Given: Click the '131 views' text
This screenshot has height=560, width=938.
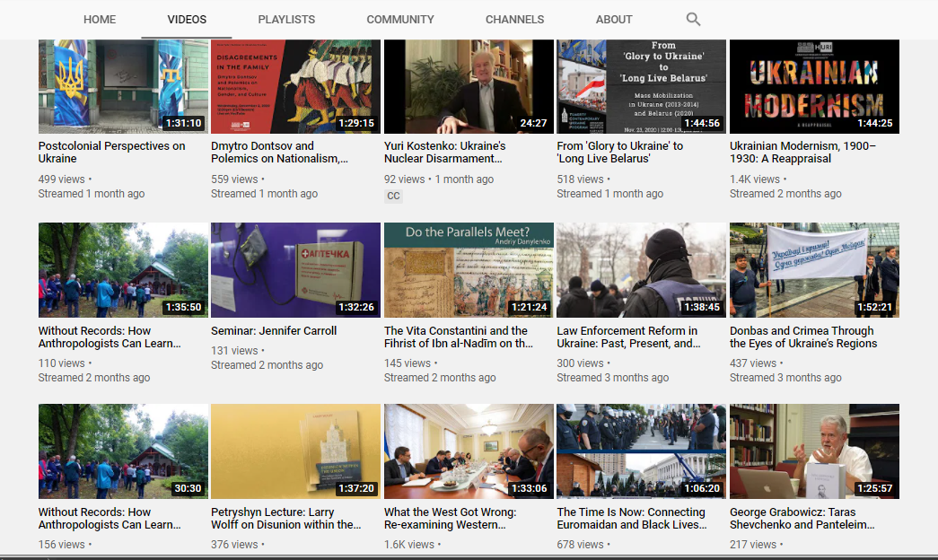Looking at the screenshot, I should pos(234,351).
